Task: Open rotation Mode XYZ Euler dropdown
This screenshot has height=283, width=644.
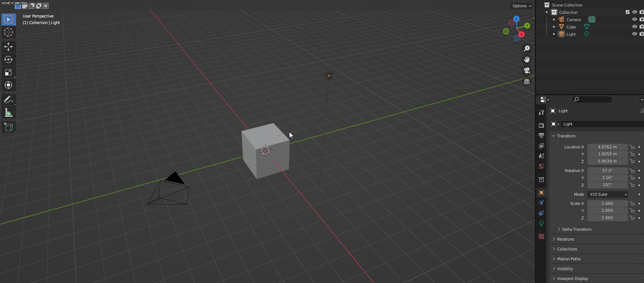Action: point(608,194)
